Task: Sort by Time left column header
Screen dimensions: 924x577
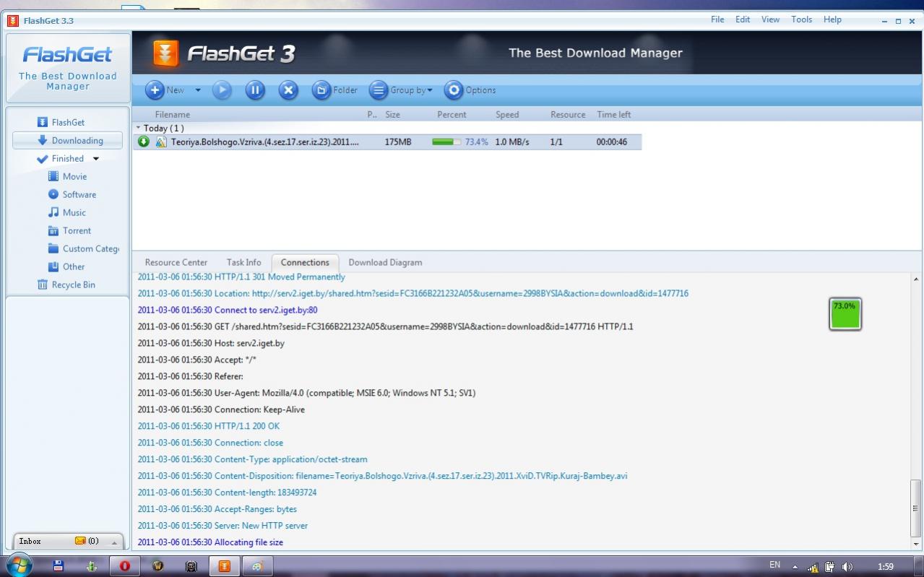Action: coord(614,115)
